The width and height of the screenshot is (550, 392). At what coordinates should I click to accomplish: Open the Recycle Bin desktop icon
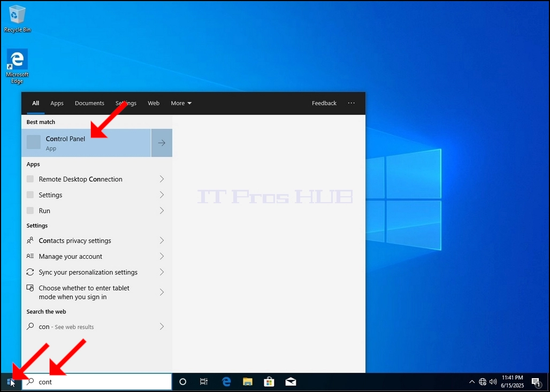coord(17,19)
